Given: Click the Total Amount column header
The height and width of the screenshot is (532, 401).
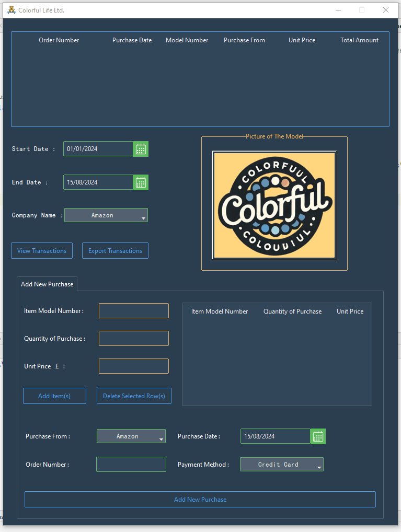Looking at the screenshot, I should coord(359,40).
